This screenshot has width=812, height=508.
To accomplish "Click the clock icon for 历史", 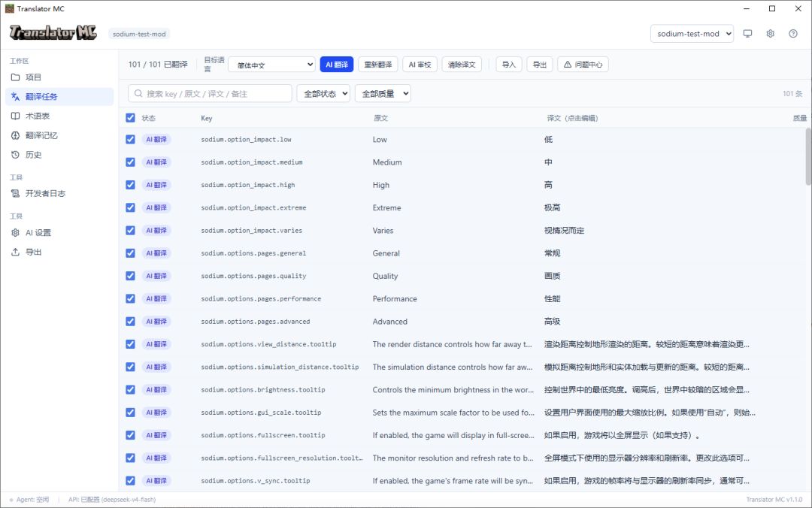I will (x=16, y=155).
